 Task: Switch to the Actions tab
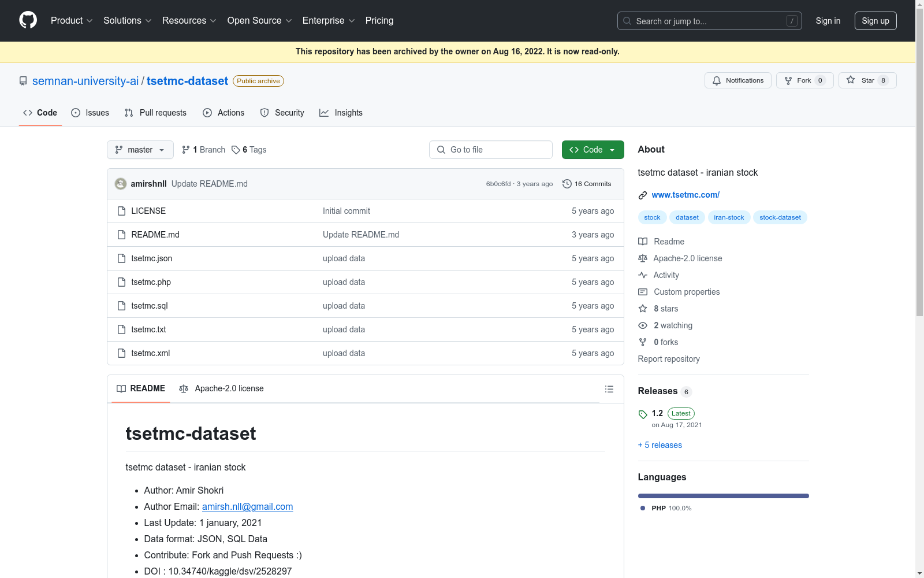[x=223, y=113]
